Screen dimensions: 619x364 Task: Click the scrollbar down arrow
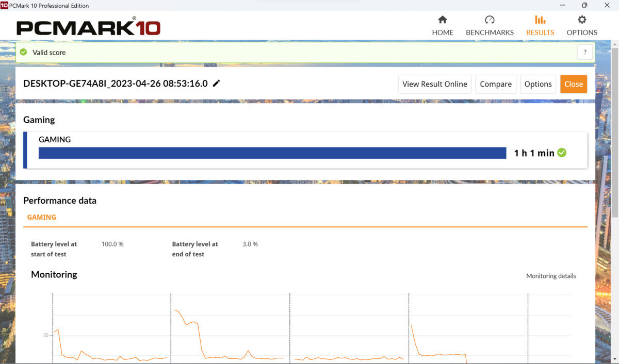615,360
